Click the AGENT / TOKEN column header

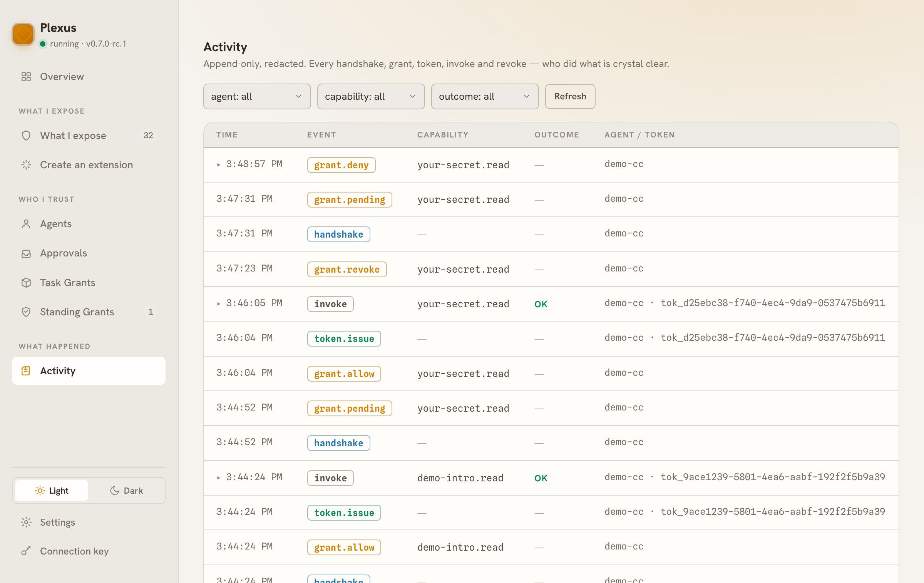coord(639,135)
